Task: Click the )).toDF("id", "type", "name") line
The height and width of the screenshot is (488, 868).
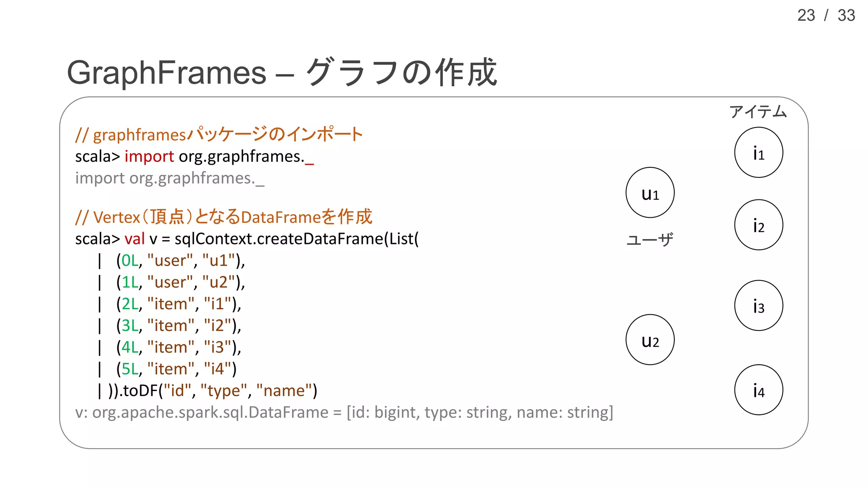Action: [x=207, y=391]
